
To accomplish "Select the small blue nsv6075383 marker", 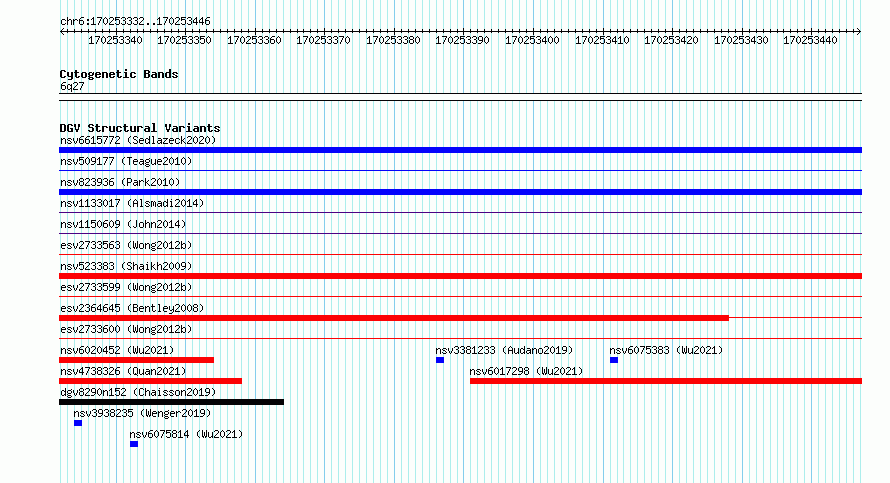I will (614, 360).
